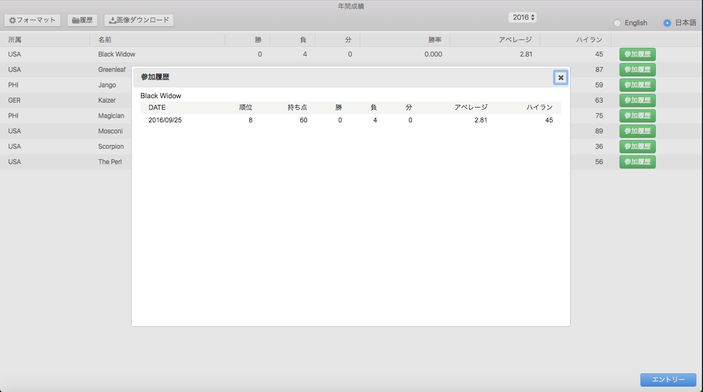703x392 pixels.
Task: Select the Magician name cell
Action: click(x=111, y=116)
